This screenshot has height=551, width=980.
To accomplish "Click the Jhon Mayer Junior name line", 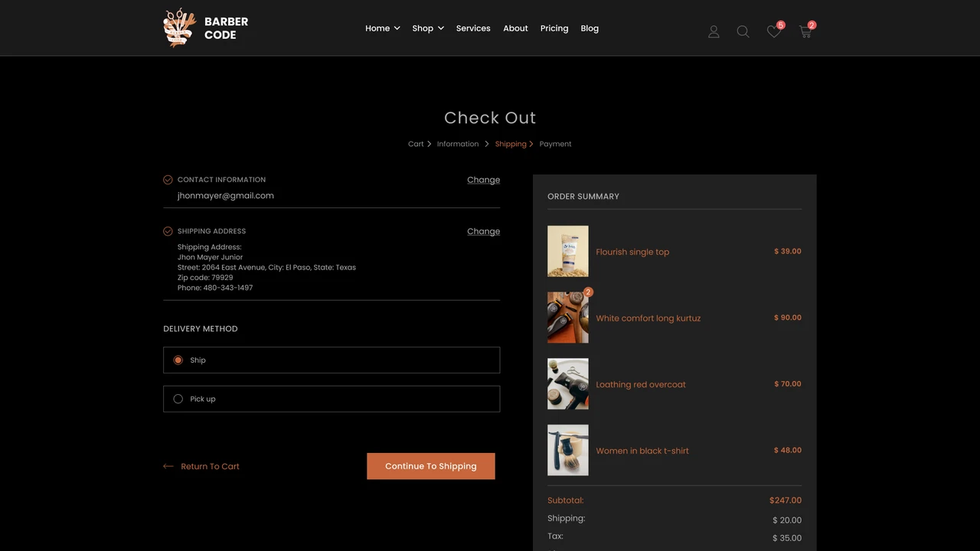I will coord(211,257).
